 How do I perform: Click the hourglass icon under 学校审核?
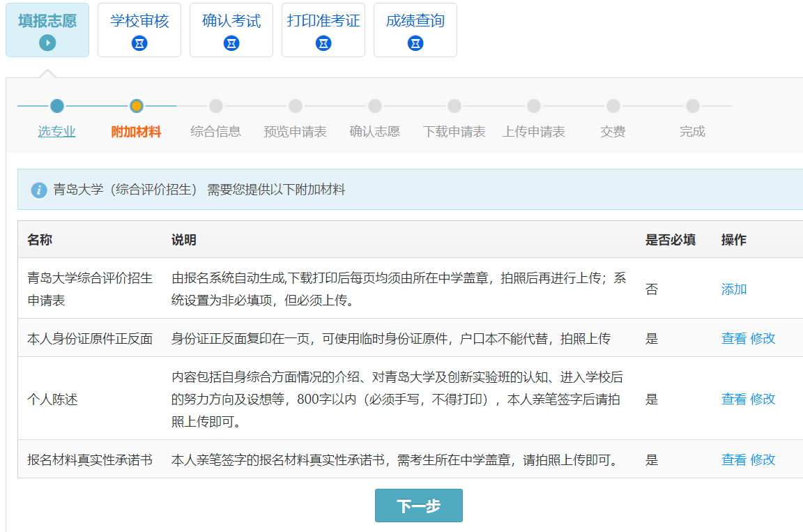click(x=139, y=43)
